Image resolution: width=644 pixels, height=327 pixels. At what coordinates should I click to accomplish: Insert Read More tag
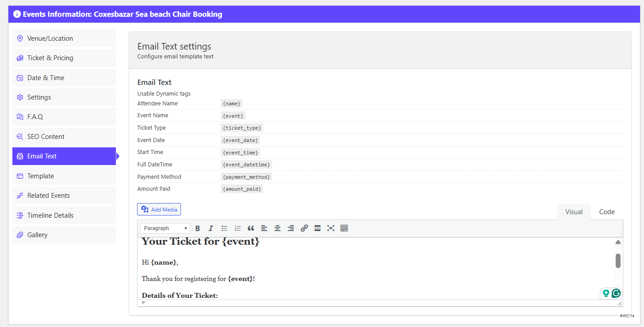coord(317,228)
